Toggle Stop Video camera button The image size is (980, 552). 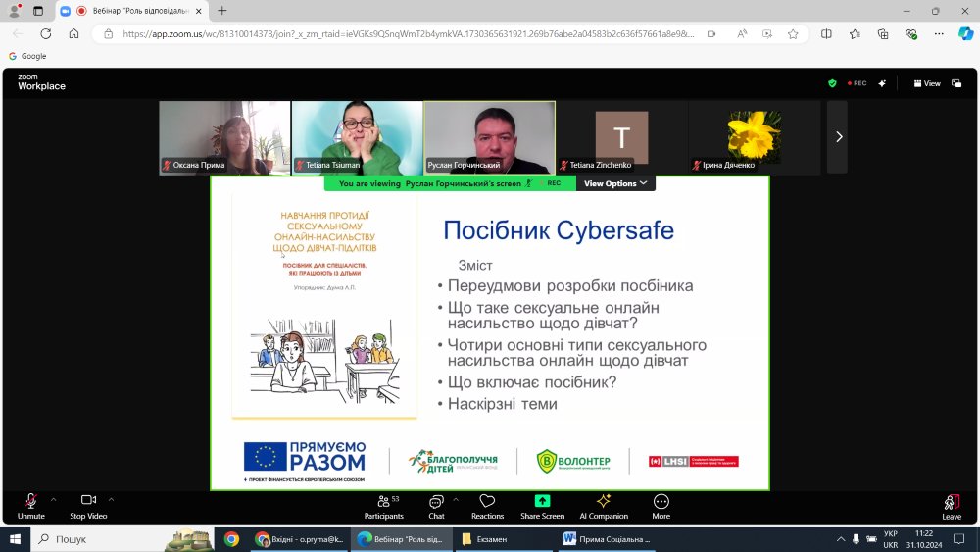point(88,505)
